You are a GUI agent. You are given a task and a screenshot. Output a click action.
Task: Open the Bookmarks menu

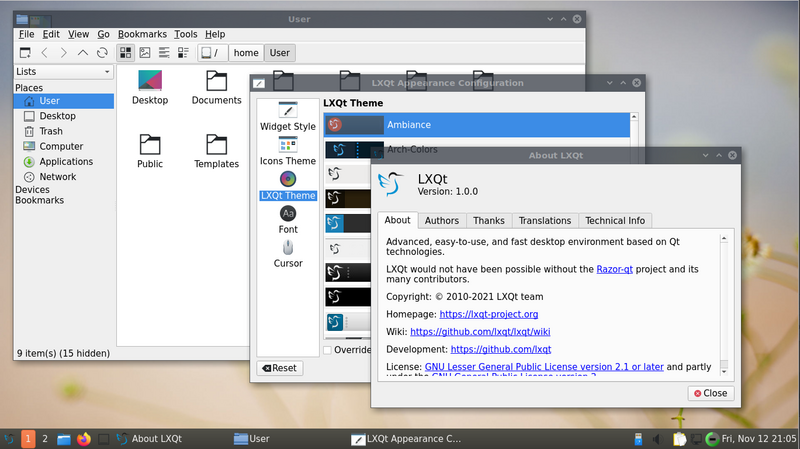click(142, 34)
